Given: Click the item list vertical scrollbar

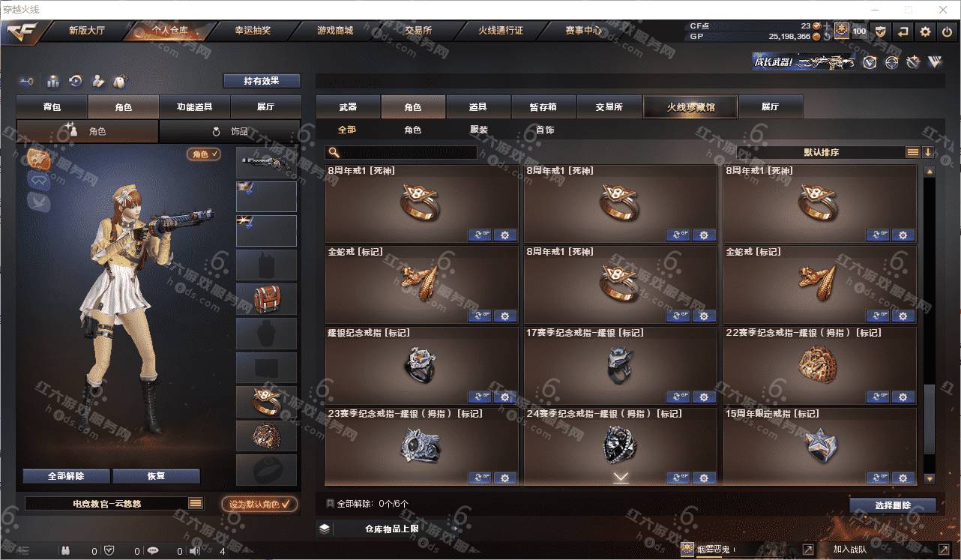Looking at the screenshot, I should click(x=930, y=325).
